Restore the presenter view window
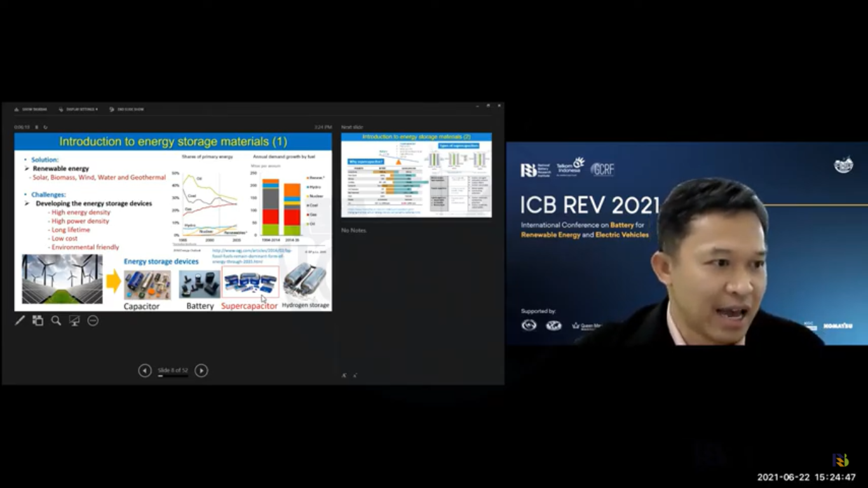Screen dimensions: 868x488 pos(489,105)
